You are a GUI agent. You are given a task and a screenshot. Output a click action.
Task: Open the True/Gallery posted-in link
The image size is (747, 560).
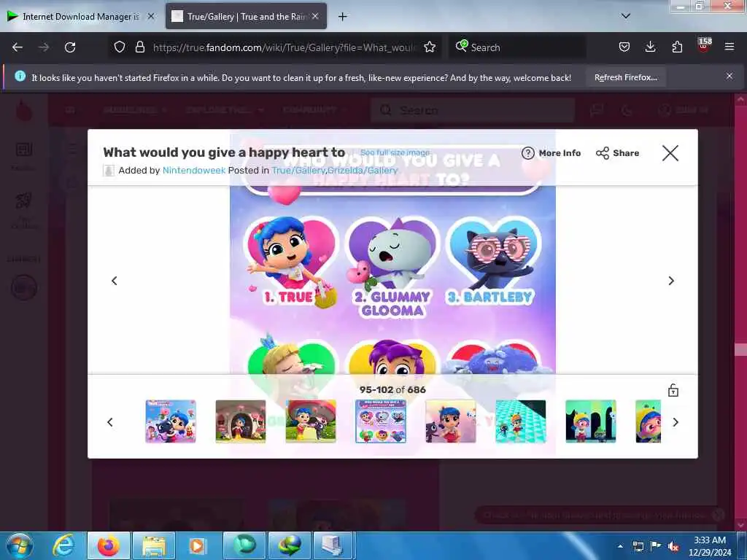pyautogui.click(x=298, y=171)
